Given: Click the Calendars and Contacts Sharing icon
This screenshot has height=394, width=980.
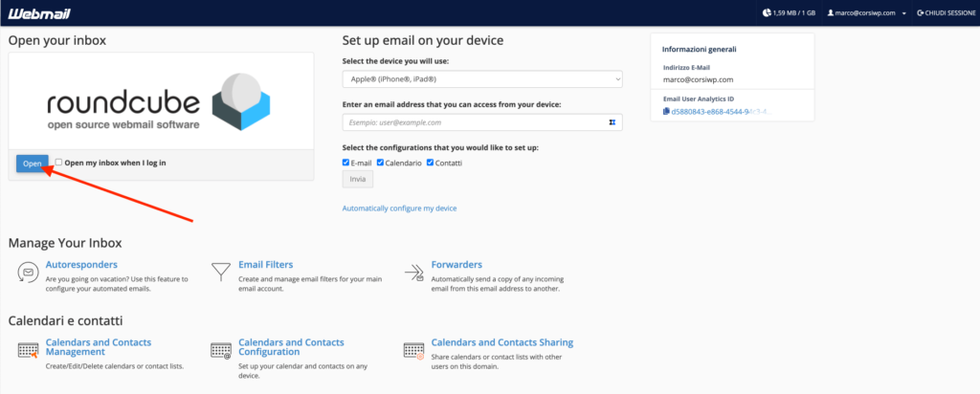Looking at the screenshot, I should 413,351.
